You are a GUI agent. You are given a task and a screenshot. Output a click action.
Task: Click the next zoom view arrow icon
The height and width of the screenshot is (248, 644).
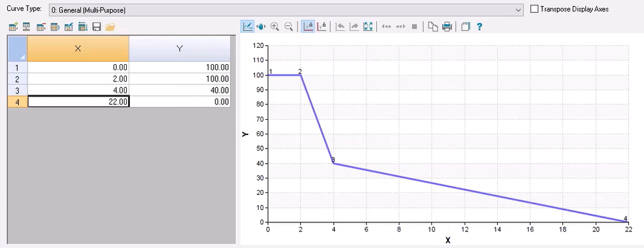(x=354, y=27)
